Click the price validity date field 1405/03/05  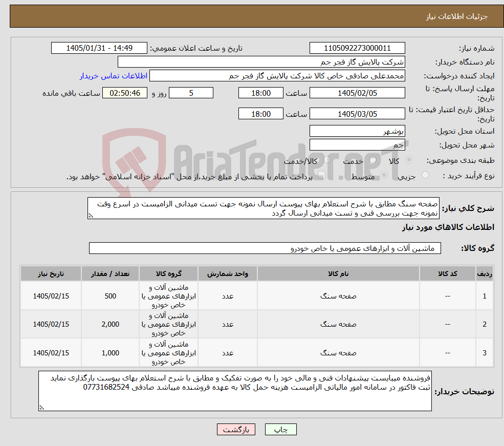(357, 114)
